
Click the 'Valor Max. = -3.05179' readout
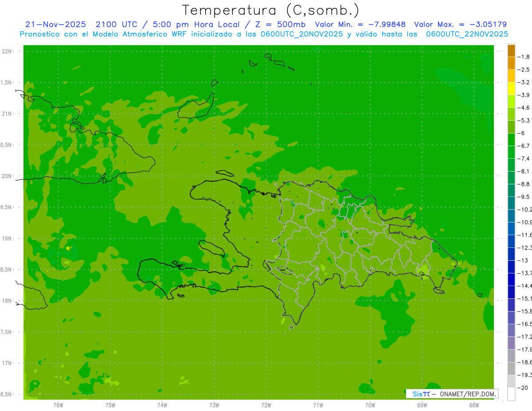coord(460,25)
